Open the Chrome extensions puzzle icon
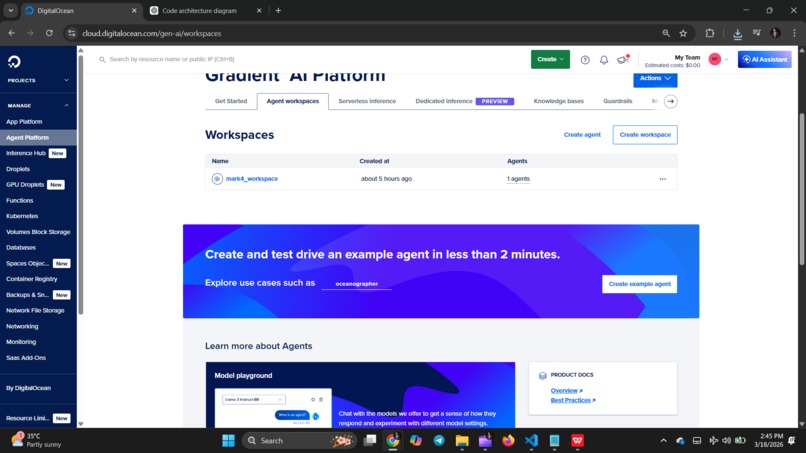Screen dimensions: 806x453 [x=710, y=33]
